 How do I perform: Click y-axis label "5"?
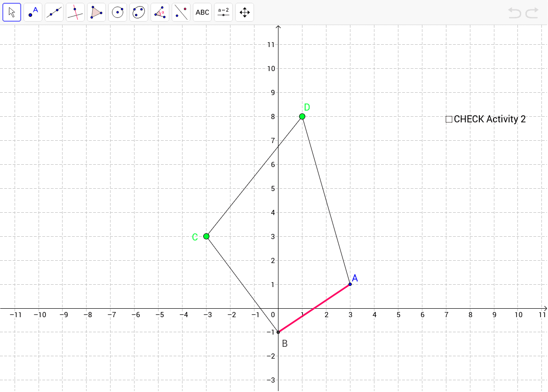[x=273, y=189]
